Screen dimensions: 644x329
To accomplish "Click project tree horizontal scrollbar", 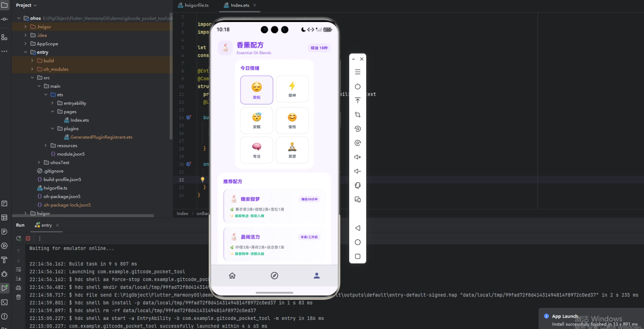I will [x=83, y=216].
